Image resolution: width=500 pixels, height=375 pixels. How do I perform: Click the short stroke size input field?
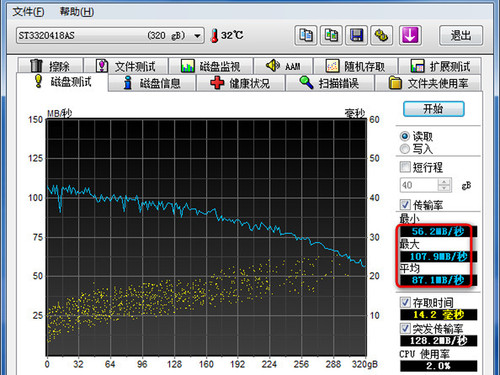click(419, 185)
